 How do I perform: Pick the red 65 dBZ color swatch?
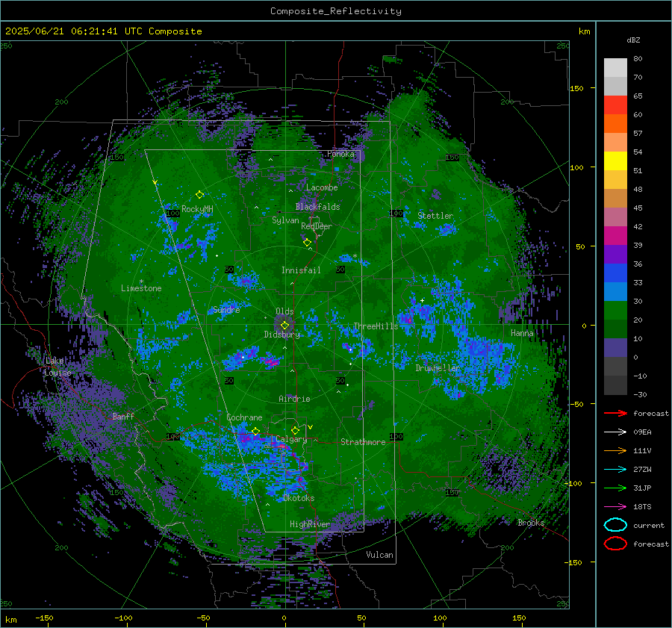[x=615, y=105]
